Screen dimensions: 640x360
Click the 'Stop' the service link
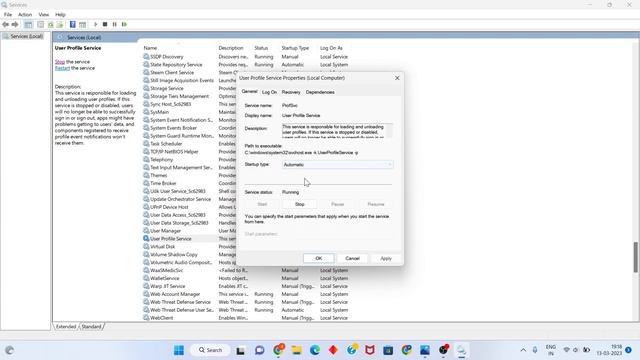coord(60,62)
